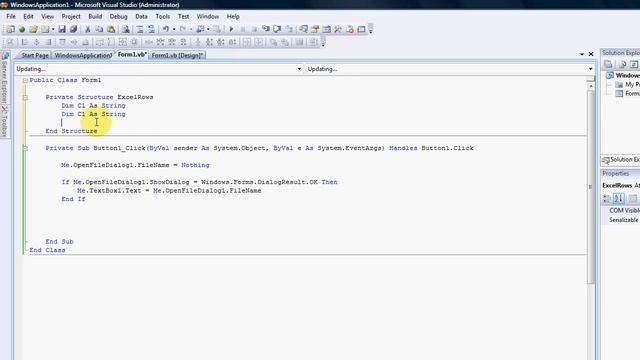Select the Serializable property row
The height and width of the screenshot is (360, 640).
pos(621,220)
